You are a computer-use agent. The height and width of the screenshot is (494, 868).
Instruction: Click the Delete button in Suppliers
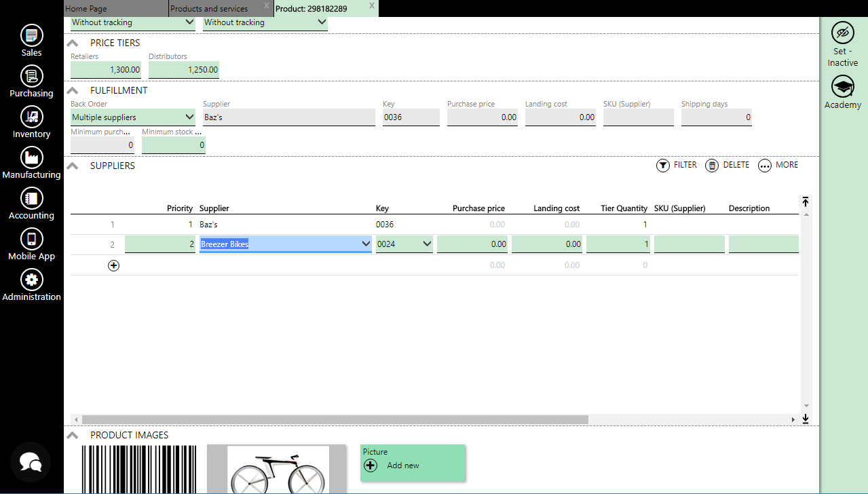coord(728,165)
